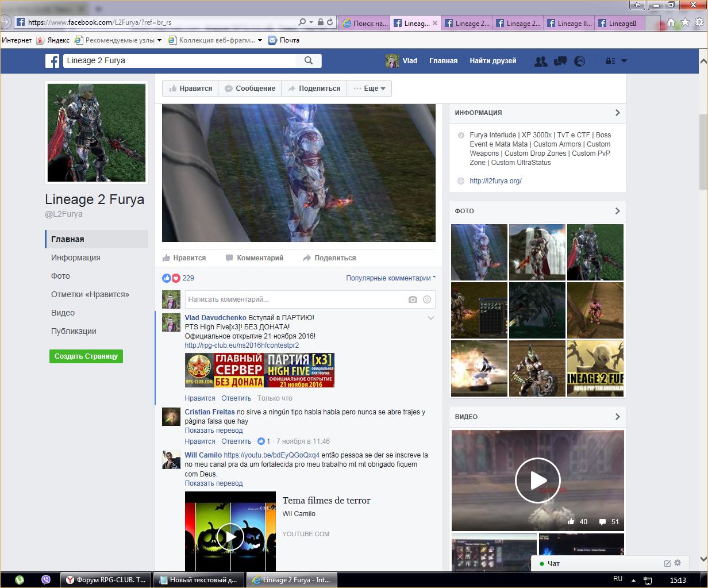Viewport: 708px width, 588px height.
Task: Close the active Lineag... browser tab
Action: tap(435, 23)
